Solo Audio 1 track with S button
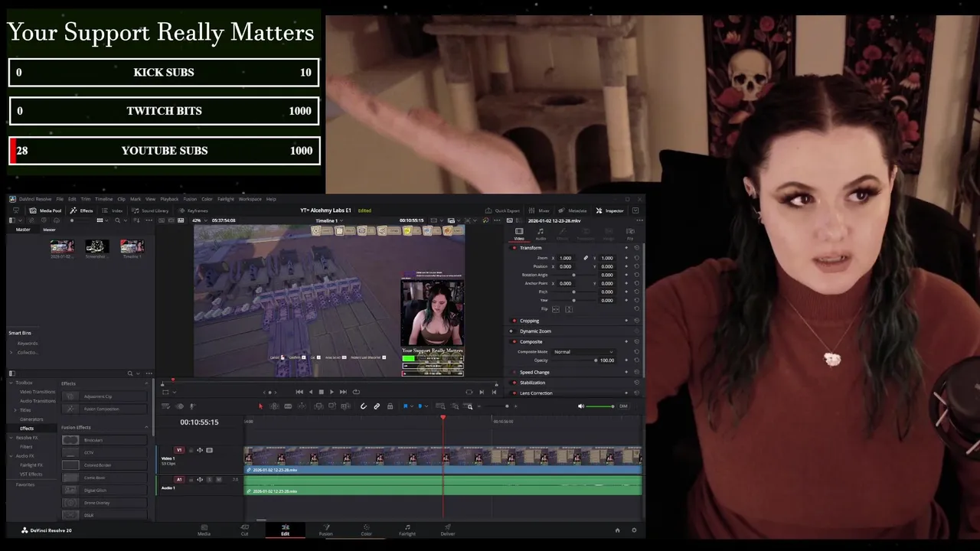 (210, 480)
